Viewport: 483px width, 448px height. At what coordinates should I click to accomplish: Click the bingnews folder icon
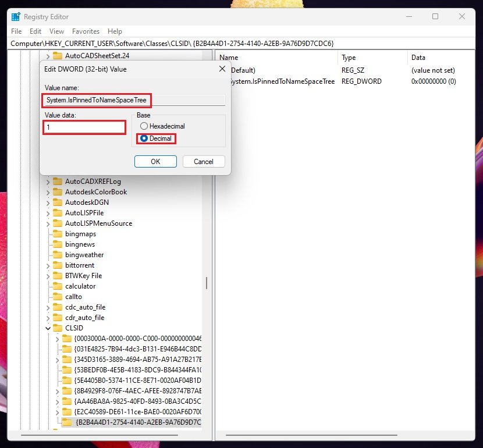58,244
